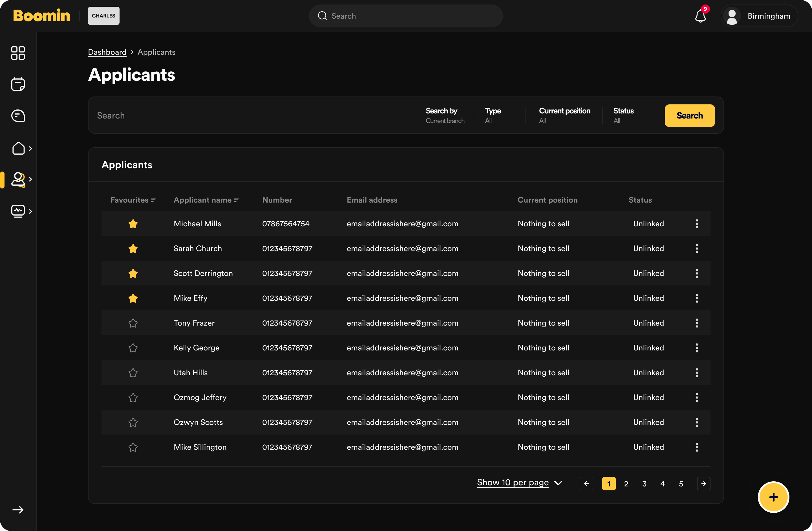Click the magnifier icon in top search
Screen dimensions: 812x531
click(x=323, y=16)
